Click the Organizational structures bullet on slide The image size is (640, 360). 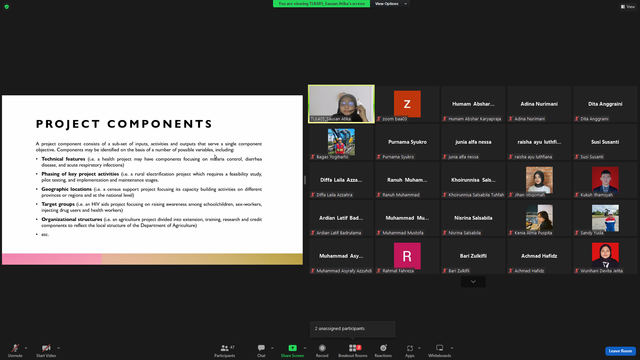point(149,222)
